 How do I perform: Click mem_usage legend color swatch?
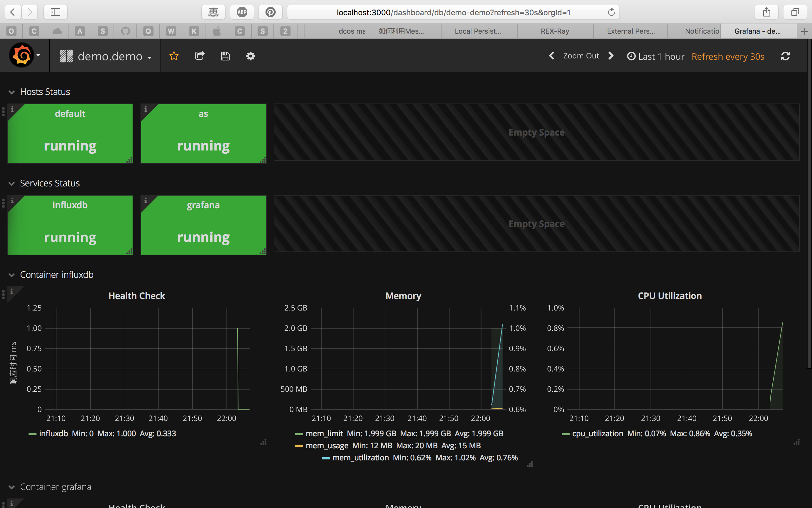[x=299, y=446]
